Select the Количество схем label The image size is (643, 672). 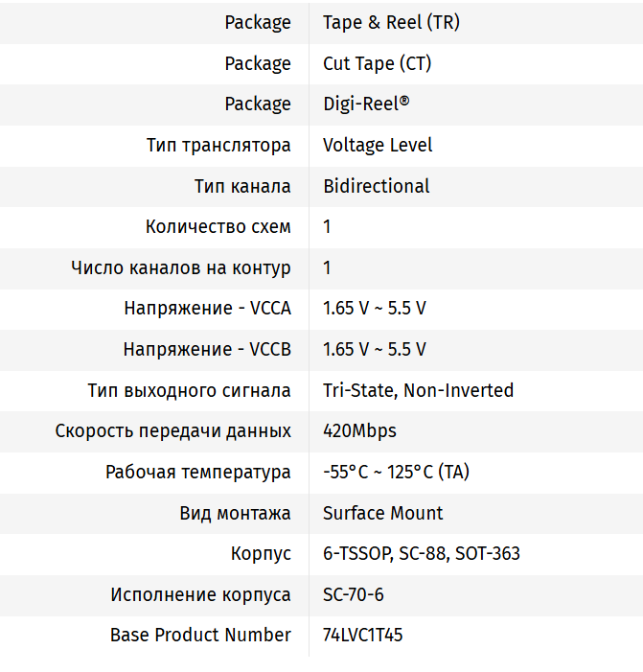tap(218, 227)
